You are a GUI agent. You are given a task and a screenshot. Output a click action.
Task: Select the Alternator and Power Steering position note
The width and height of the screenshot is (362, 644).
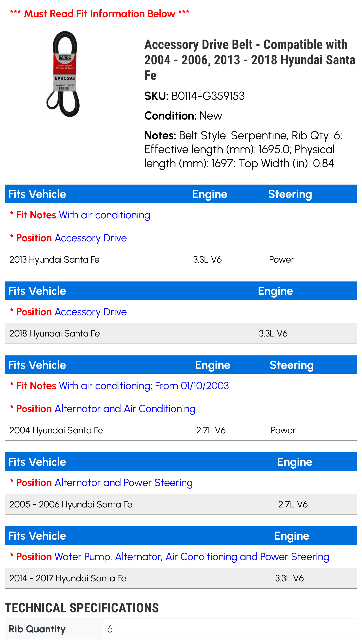pyautogui.click(x=101, y=482)
